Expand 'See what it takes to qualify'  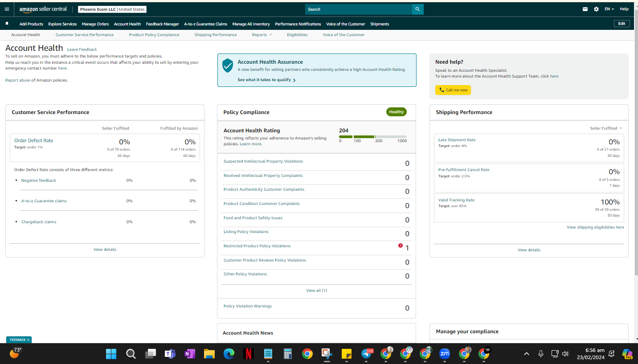pos(266,80)
